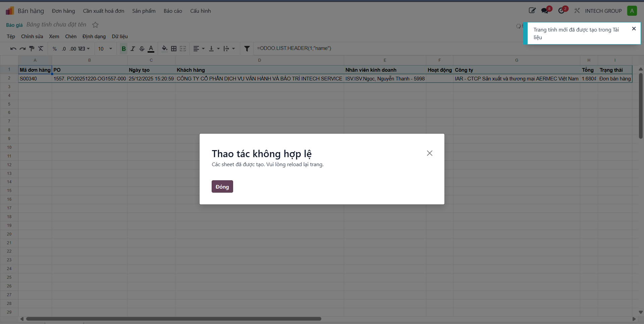Click the merge cells icon
Image resolution: width=644 pixels, height=324 pixels.
tap(183, 49)
